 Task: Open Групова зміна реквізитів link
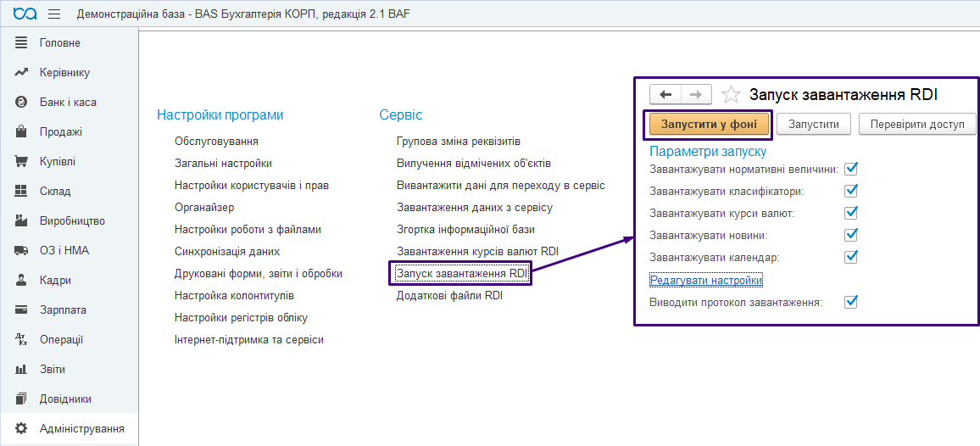tap(458, 141)
